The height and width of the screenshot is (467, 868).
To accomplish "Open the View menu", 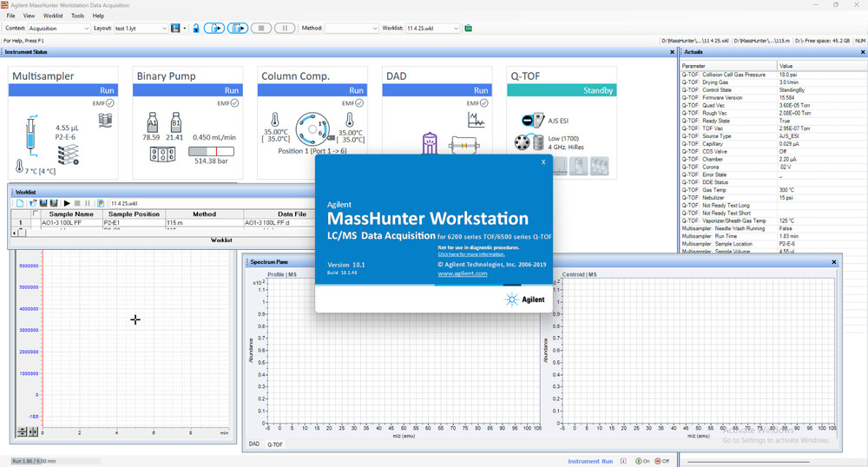I will coord(29,16).
